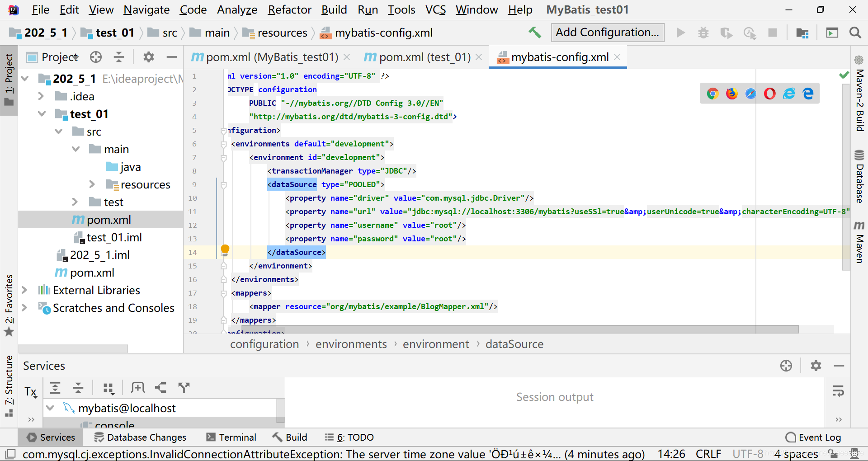The height and width of the screenshot is (461, 868).
Task: Click Collapse All icon in Services toolbar
Action: pos(78,388)
